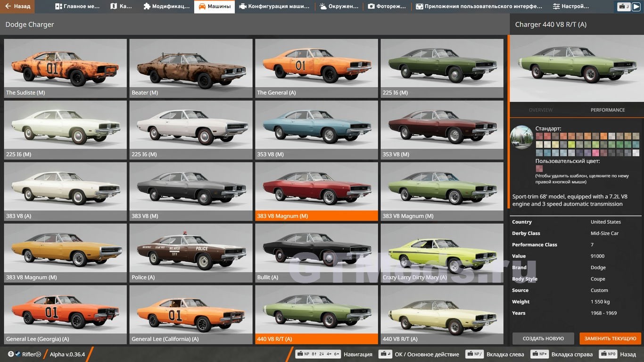Open the map (Карта) tab

(x=121, y=7)
